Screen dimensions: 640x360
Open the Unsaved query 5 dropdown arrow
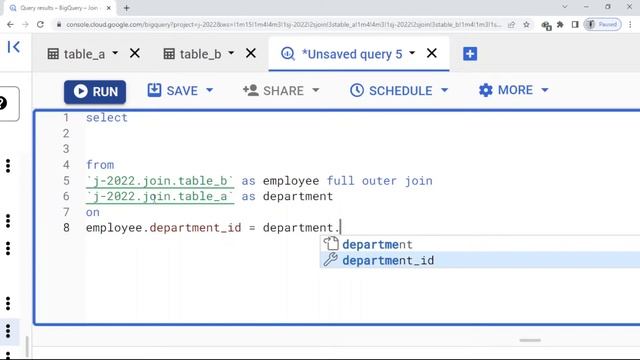click(412, 53)
